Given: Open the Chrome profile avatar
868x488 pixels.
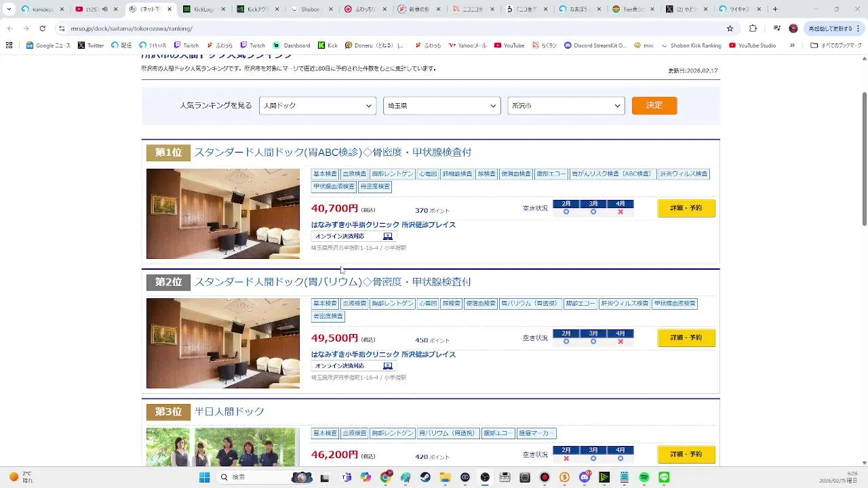Looking at the screenshot, I should [793, 28].
